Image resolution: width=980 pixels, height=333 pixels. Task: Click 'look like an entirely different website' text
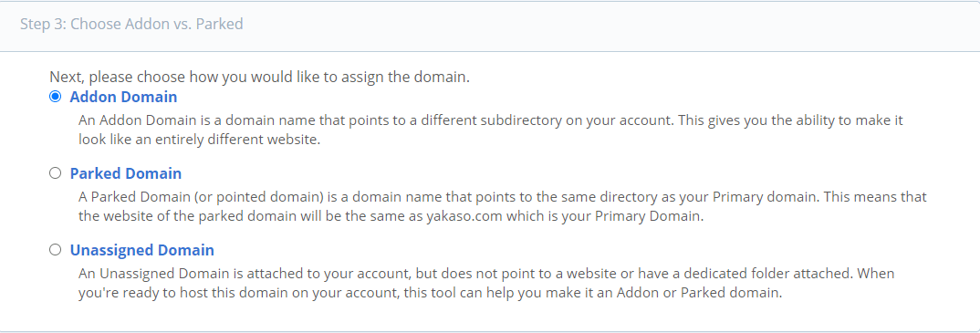199,140
